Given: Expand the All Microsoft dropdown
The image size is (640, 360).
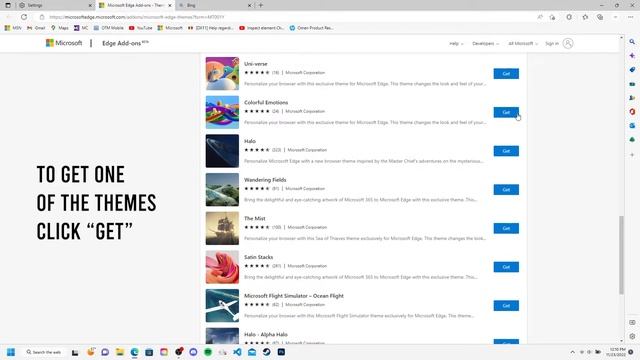Looking at the screenshot, I should coord(523,43).
